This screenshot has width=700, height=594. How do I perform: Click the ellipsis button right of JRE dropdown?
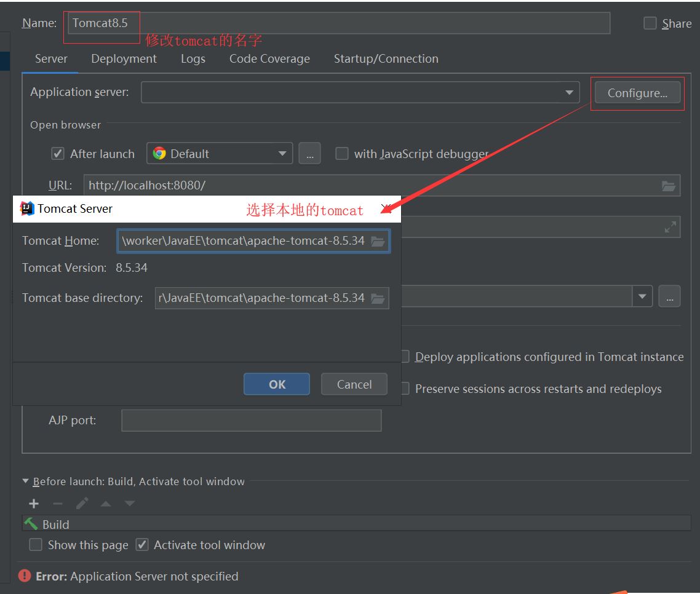point(670,296)
